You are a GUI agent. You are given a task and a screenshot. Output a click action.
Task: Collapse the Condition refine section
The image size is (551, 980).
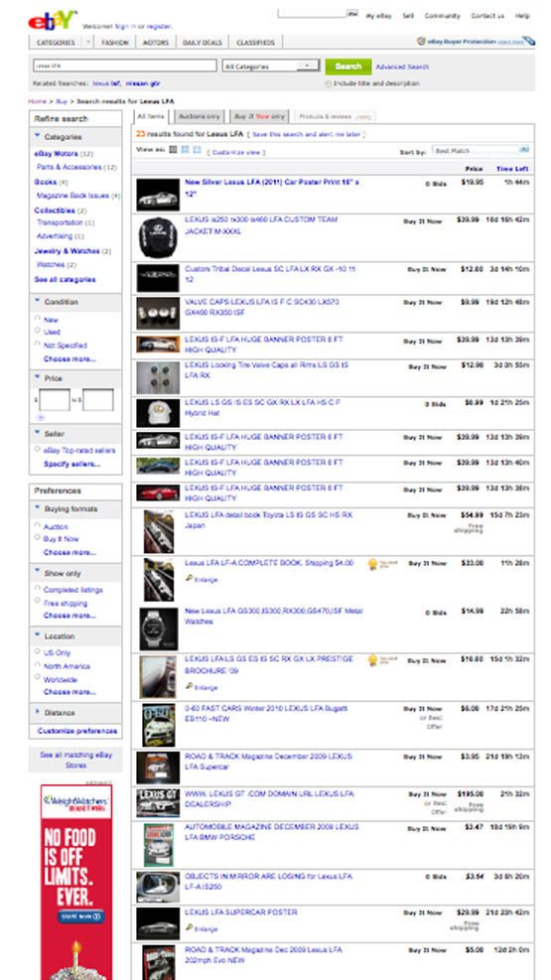tap(38, 301)
